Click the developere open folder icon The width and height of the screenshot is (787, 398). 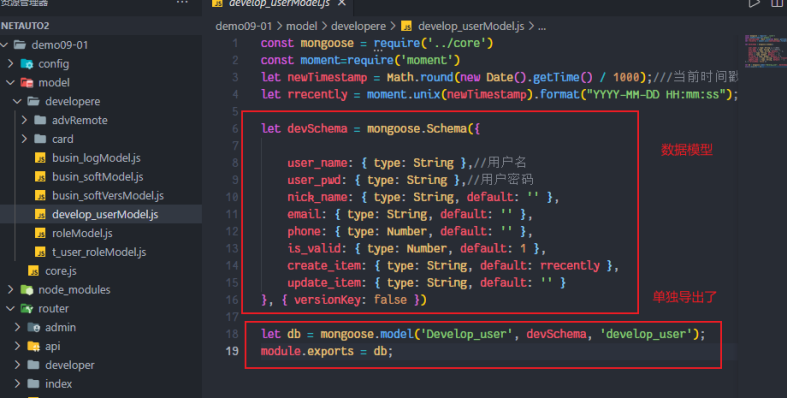click(34, 101)
